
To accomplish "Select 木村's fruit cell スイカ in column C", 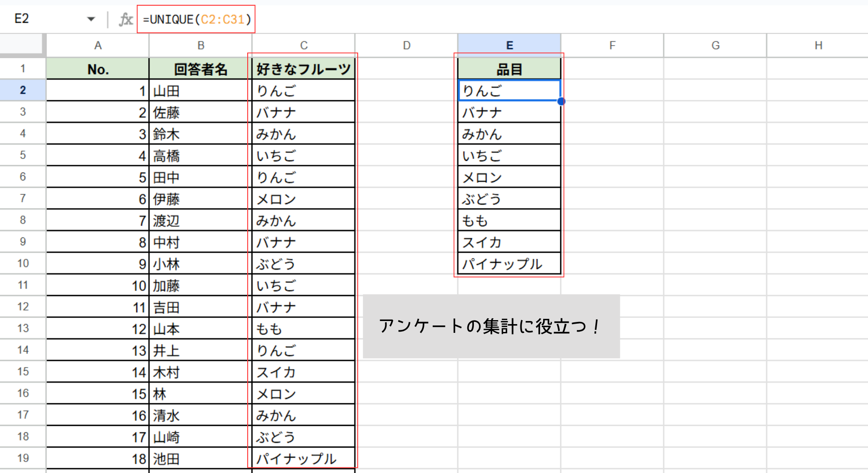I will click(303, 372).
